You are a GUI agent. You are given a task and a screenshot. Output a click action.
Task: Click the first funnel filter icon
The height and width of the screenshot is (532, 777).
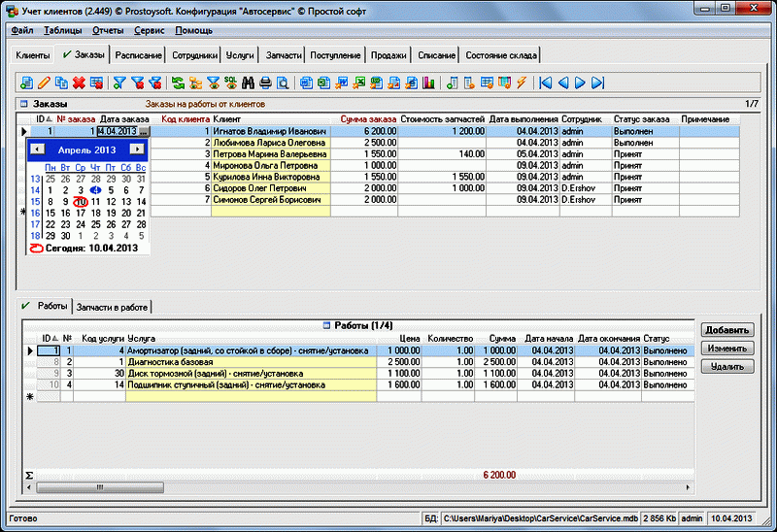[x=119, y=83]
